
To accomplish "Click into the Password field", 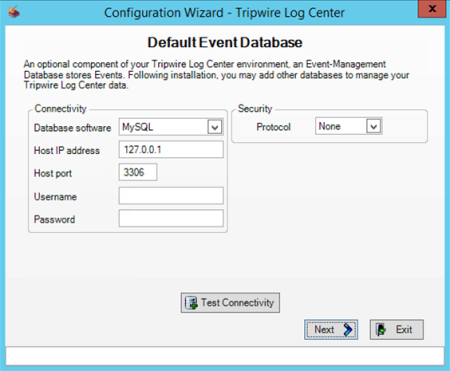I will 171,218.
